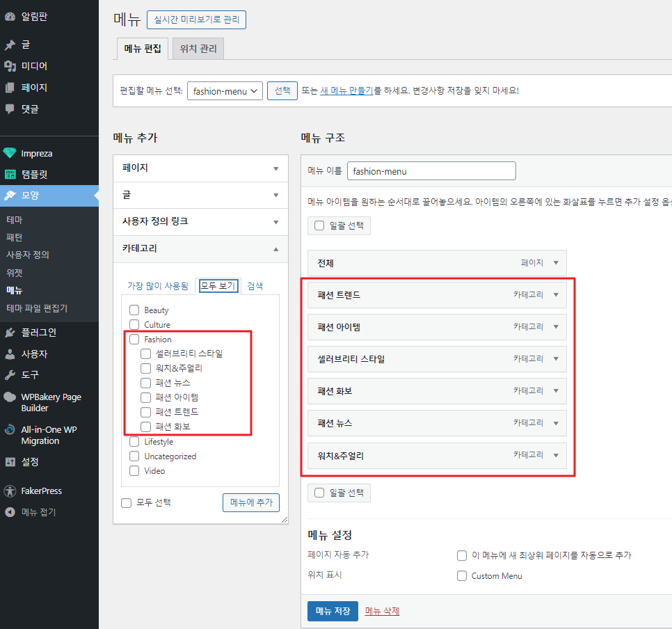Click the 페이지 pages icon
The width and height of the screenshot is (672, 629).
10,88
